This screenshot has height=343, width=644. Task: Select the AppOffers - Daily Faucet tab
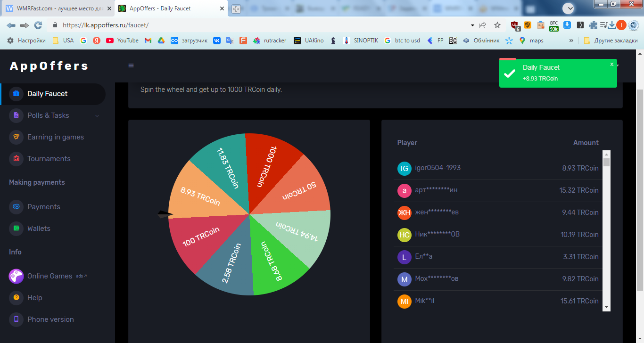point(172,8)
